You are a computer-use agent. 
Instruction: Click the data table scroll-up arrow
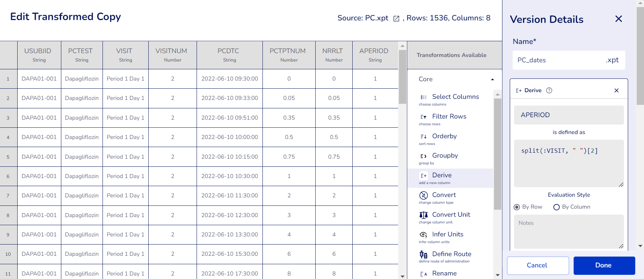[x=402, y=46]
